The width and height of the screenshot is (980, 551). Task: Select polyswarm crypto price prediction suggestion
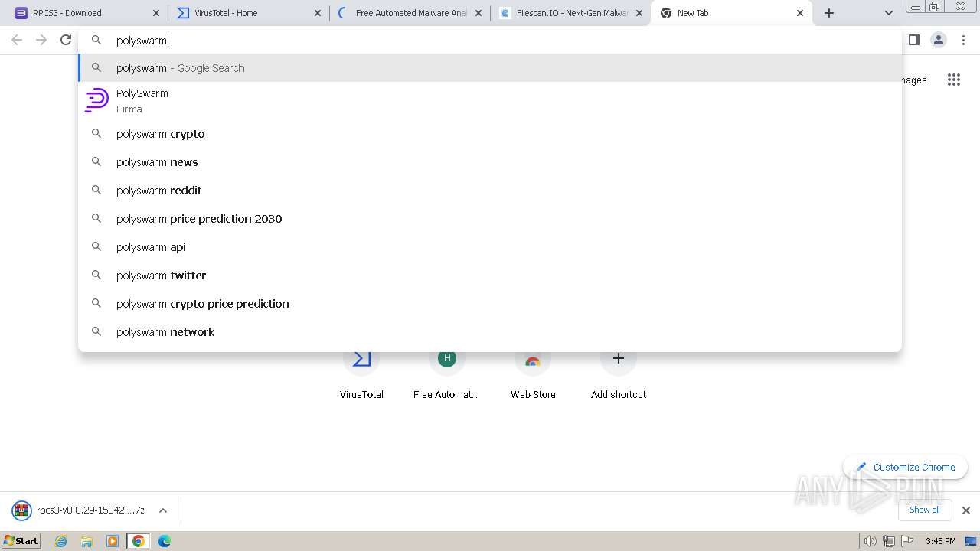490,304
